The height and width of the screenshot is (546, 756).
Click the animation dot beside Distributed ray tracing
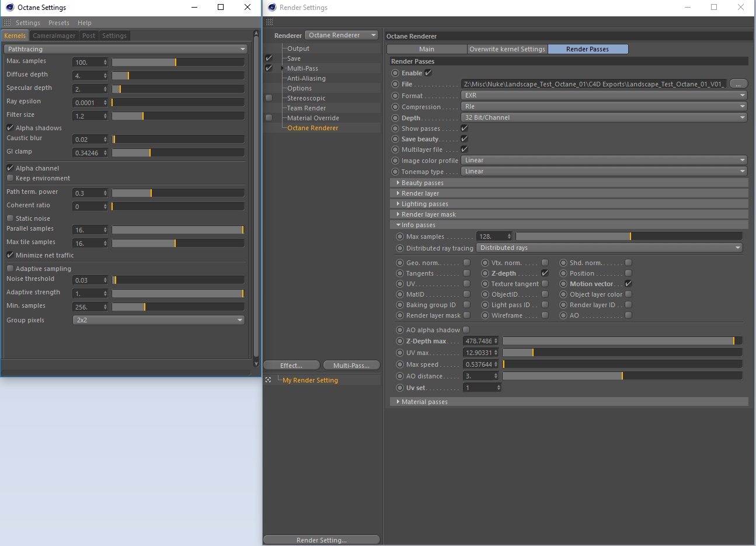pos(400,248)
